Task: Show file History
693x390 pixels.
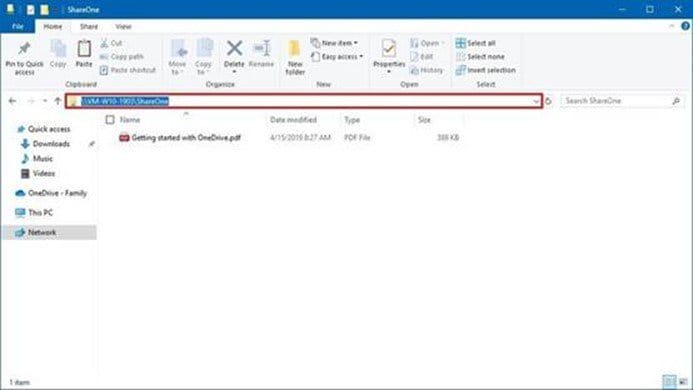Action: pos(426,70)
